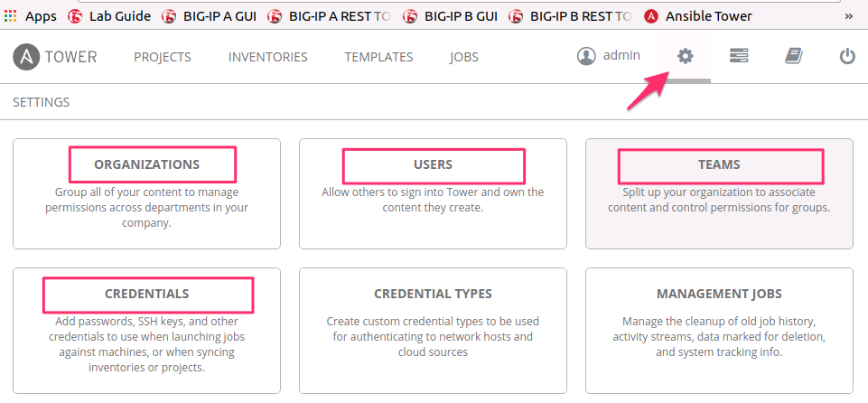This screenshot has height=403, width=868.
Task: Open the Management Jobs card
Action: tap(719, 331)
